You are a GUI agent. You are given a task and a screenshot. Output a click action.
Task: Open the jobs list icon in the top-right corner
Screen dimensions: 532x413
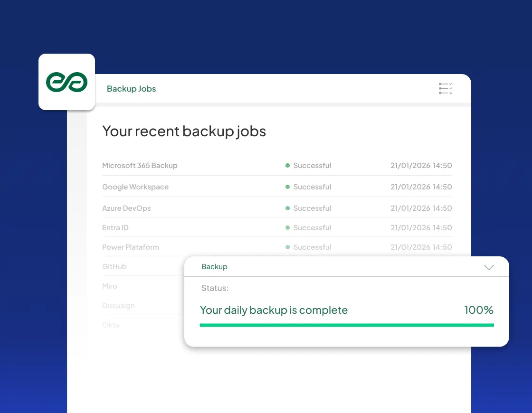(x=445, y=88)
